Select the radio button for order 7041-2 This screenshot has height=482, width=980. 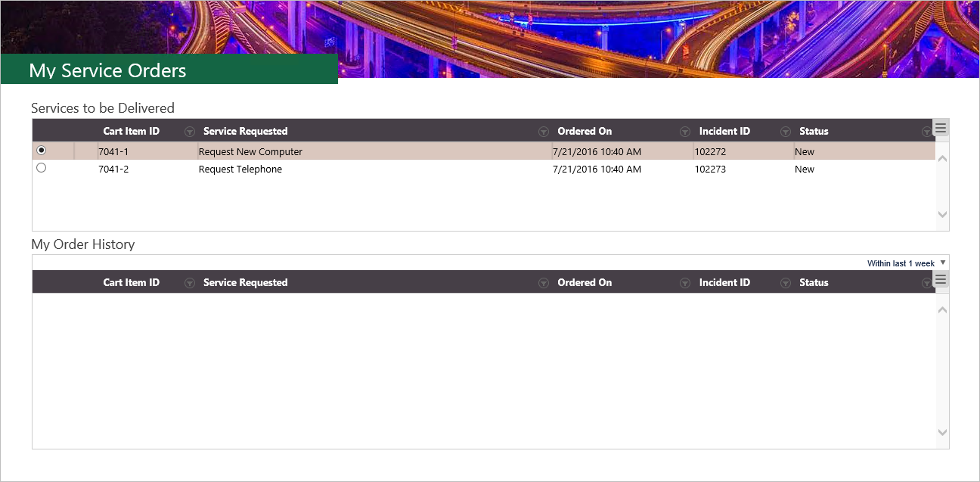tap(42, 168)
